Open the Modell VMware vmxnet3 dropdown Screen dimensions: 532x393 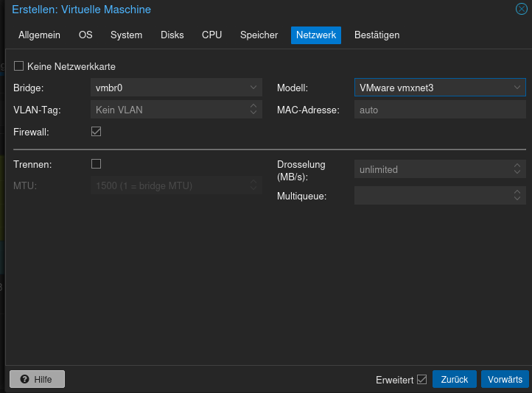(517, 88)
